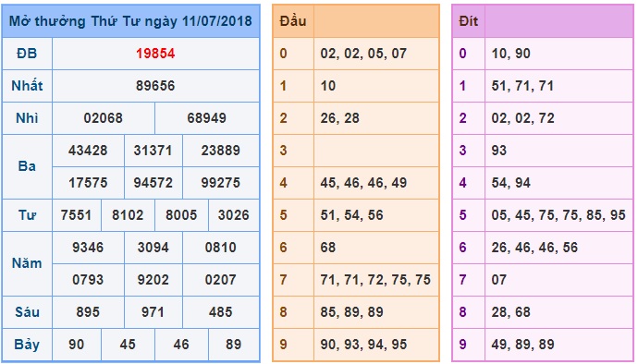This screenshot has height=364, width=638.
Task: Select the ĐB prize number 19854
Action: (155, 54)
